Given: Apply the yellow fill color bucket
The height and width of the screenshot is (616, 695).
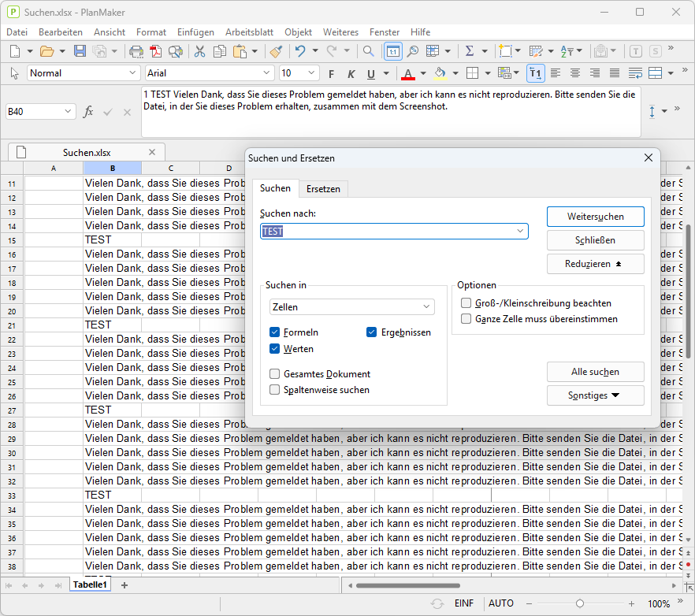Looking at the screenshot, I should (440, 74).
